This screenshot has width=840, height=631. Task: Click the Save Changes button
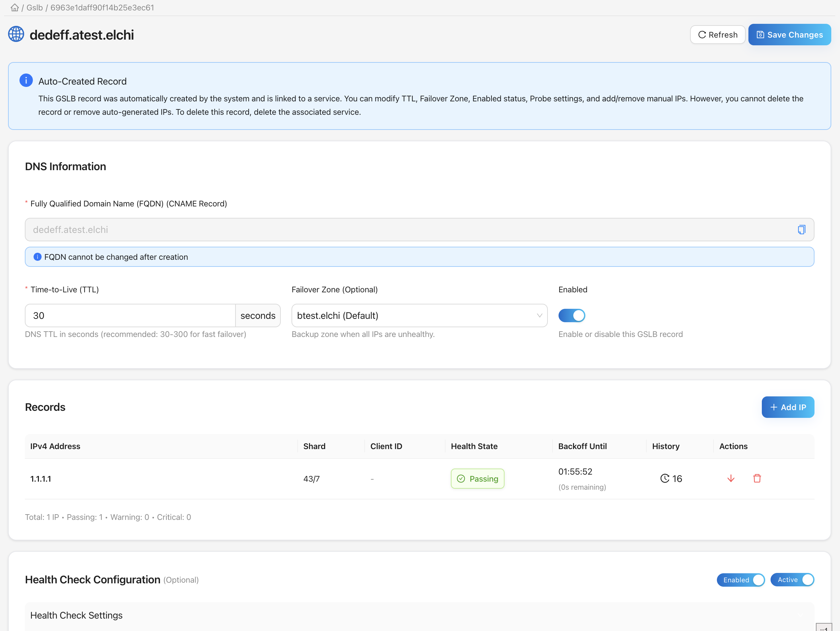pos(789,35)
